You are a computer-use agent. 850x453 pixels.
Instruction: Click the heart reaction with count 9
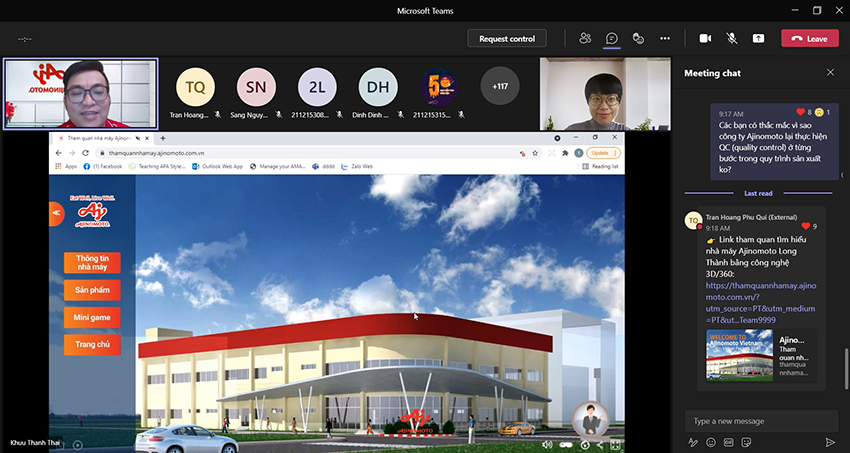point(806,226)
